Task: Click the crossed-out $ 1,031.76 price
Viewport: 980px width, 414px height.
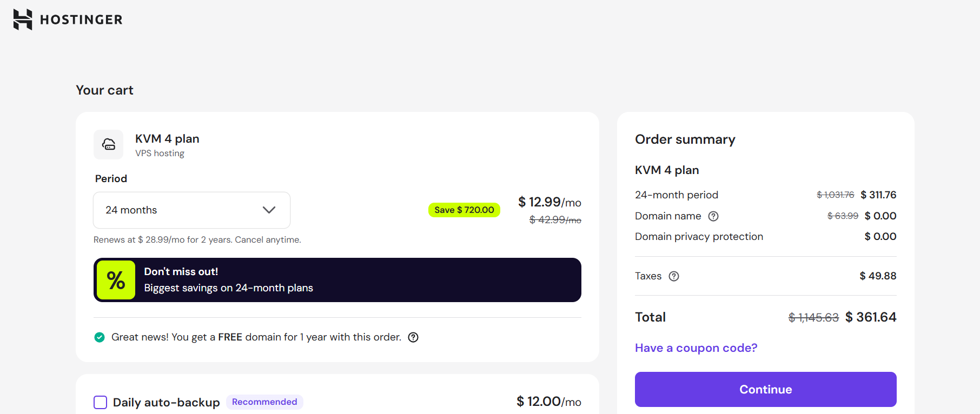Action: (x=836, y=195)
